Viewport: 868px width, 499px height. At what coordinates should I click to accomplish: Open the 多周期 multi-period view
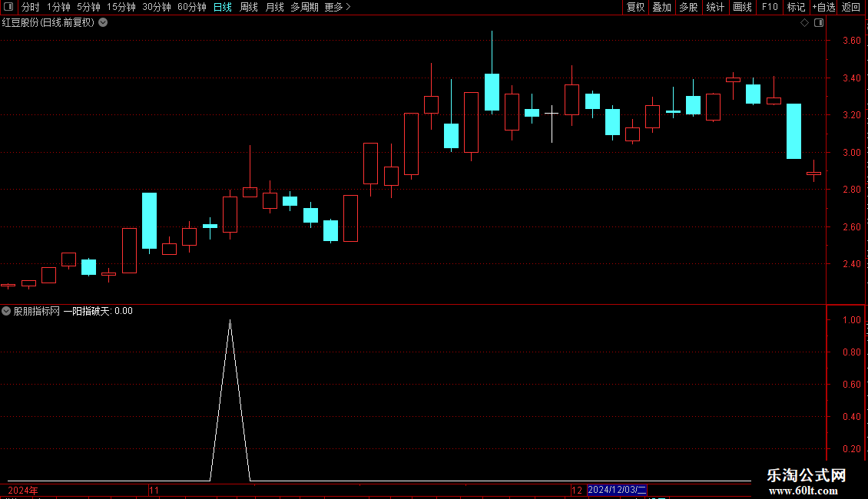click(x=304, y=7)
